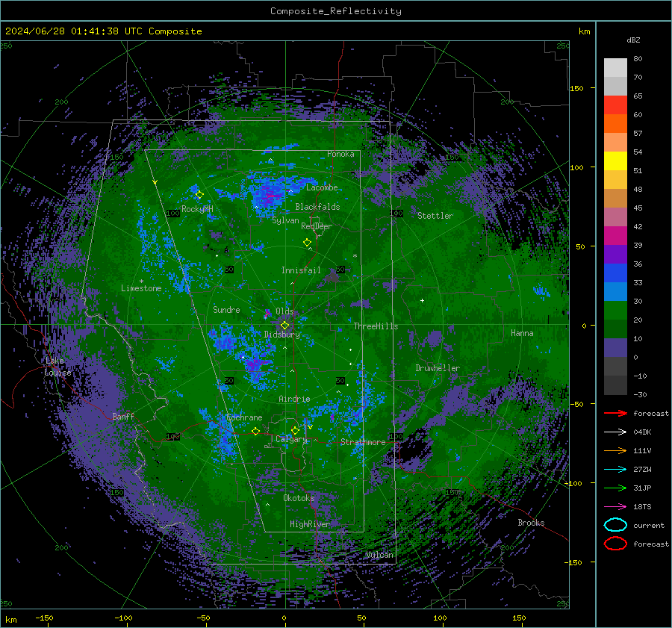This screenshot has width=672, height=628.
Task: Click the Olds city label
Action: coord(284,311)
